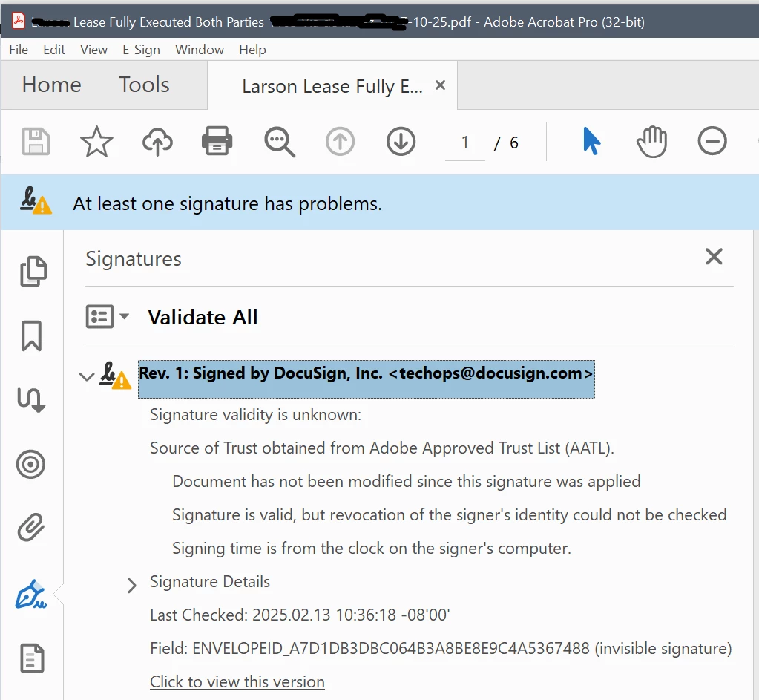Select Rev. 1 Signed by DocuSign row
This screenshot has width=759, height=700.
[366, 379]
